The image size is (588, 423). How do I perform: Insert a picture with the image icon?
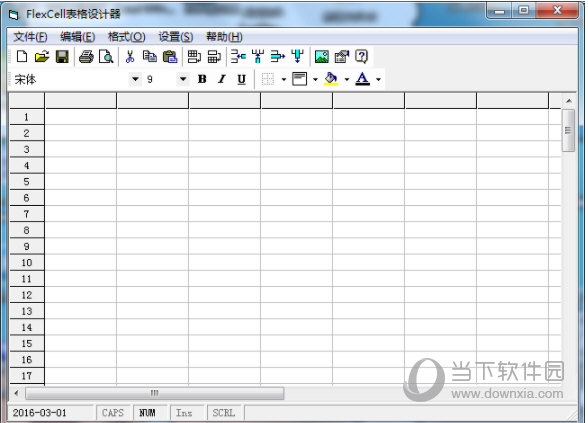pyautogui.click(x=322, y=57)
